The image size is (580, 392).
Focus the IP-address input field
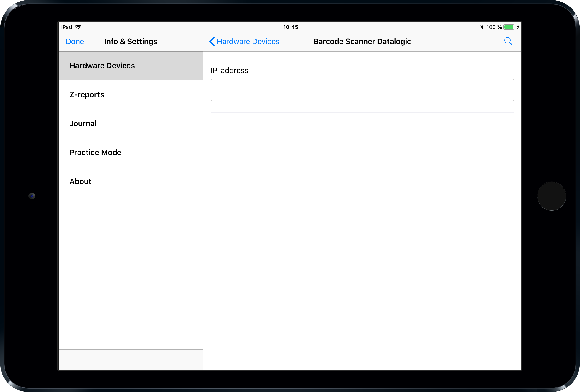[x=362, y=90]
